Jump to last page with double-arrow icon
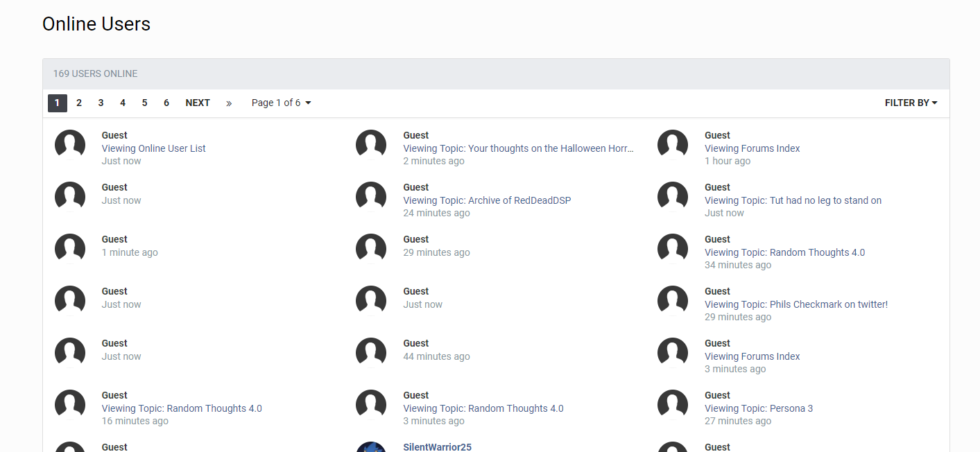Image resolution: width=980 pixels, height=452 pixels. (x=229, y=103)
